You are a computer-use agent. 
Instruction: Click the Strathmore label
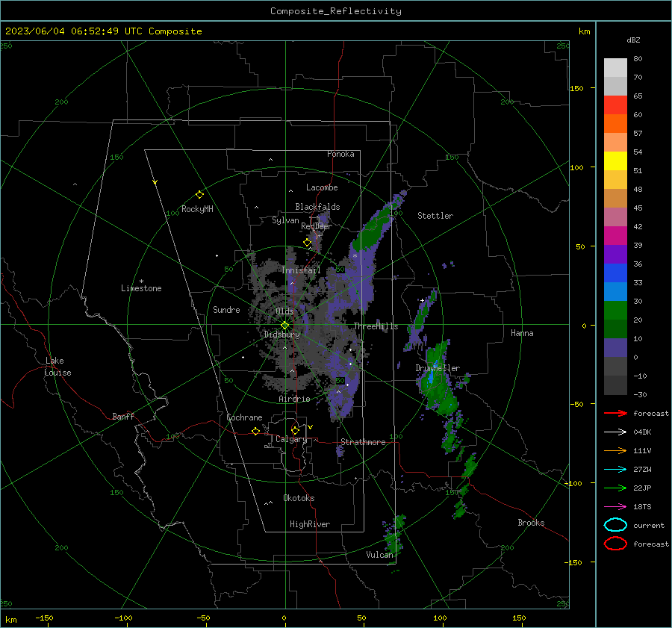click(363, 442)
